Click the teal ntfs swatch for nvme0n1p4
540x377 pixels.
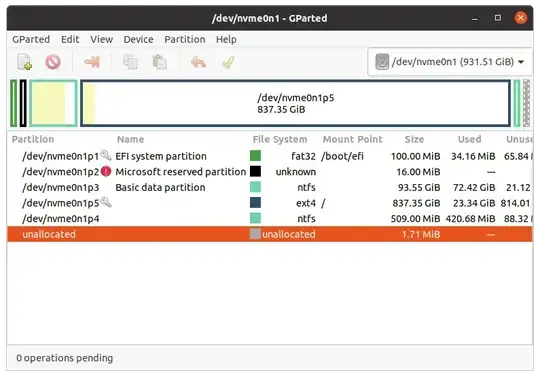tap(255, 218)
